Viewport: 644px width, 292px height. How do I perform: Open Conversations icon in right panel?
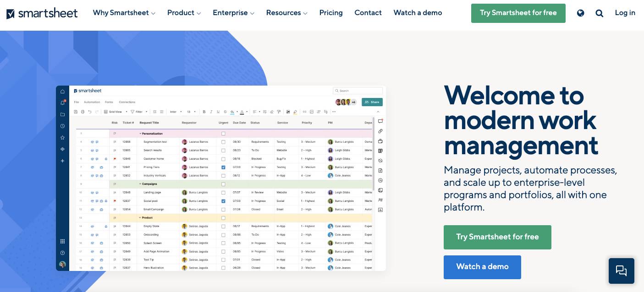point(380,121)
